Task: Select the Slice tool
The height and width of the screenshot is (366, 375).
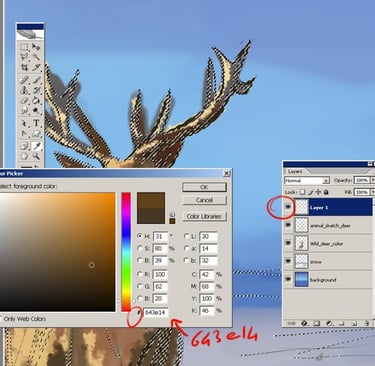Action: coord(36,68)
